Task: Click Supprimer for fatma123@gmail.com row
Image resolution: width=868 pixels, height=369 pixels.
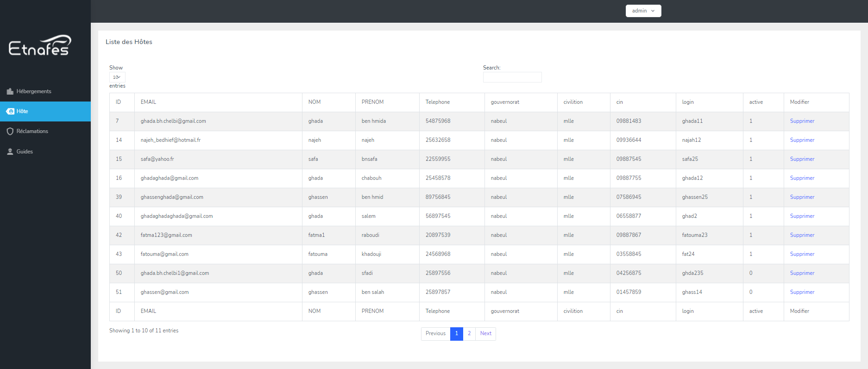Action: (802, 235)
